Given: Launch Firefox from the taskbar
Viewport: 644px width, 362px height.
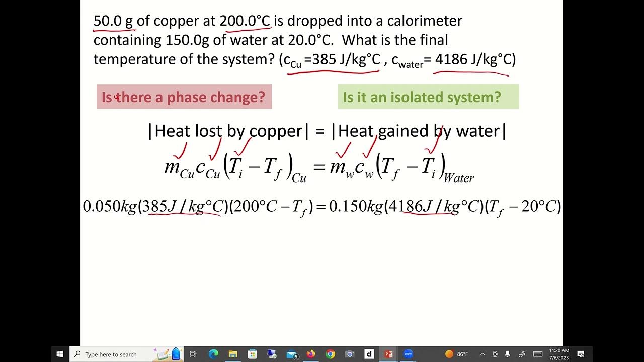Looking at the screenshot, I should [x=310, y=354].
